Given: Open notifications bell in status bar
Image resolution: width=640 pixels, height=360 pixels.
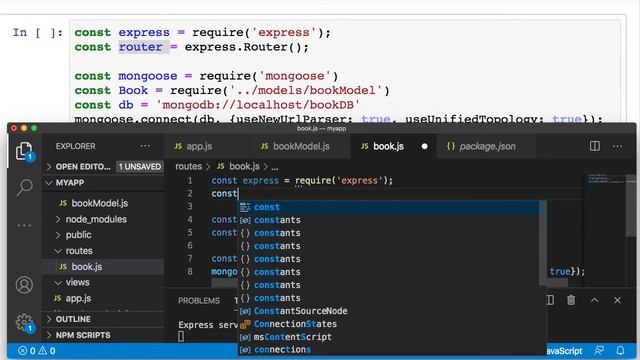Looking at the screenshot, I should [x=620, y=350].
